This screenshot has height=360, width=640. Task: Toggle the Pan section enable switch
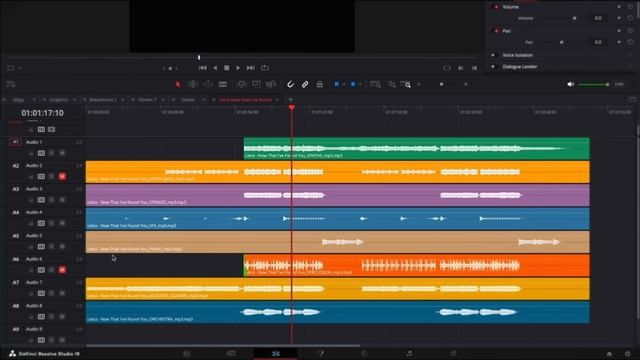click(x=496, y=31)
